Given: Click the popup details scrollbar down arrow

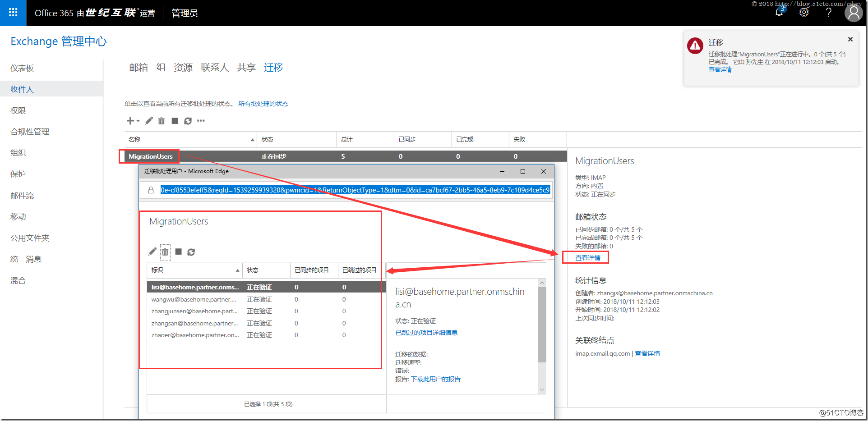Looking at the screenshot, I should pyautogui.click(x=542, y=389).
